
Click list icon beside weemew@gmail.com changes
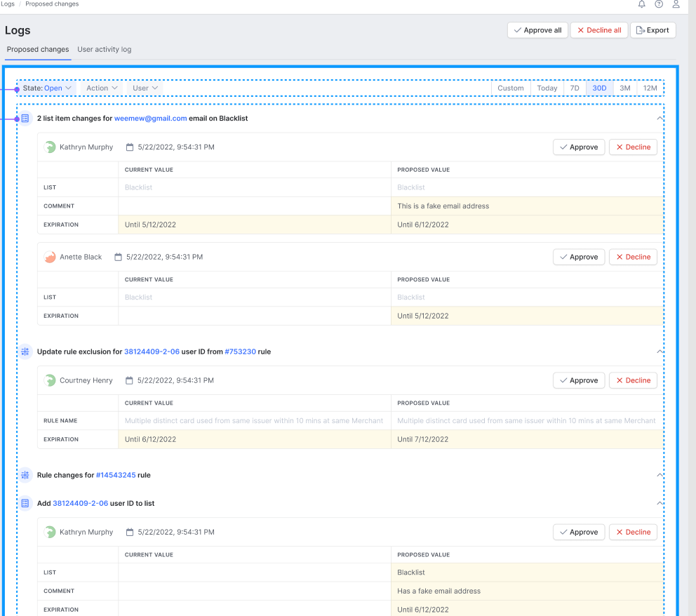click(x=25, y=119)
